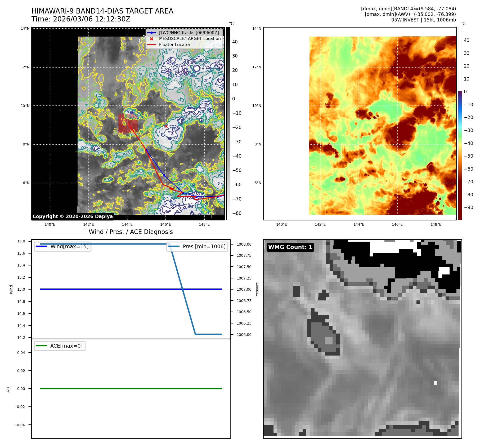
Task: Click the small white pixel in the WMG image
Action: 435,383
